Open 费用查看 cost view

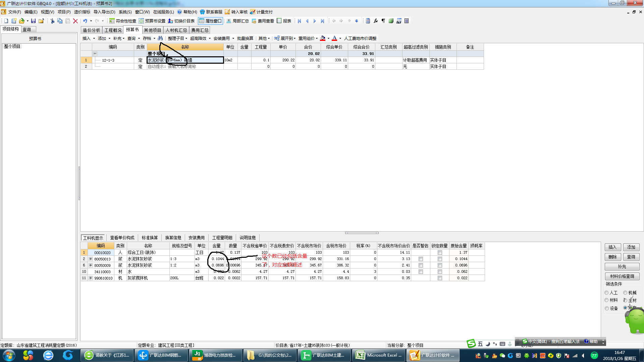[x=263, y=21]
